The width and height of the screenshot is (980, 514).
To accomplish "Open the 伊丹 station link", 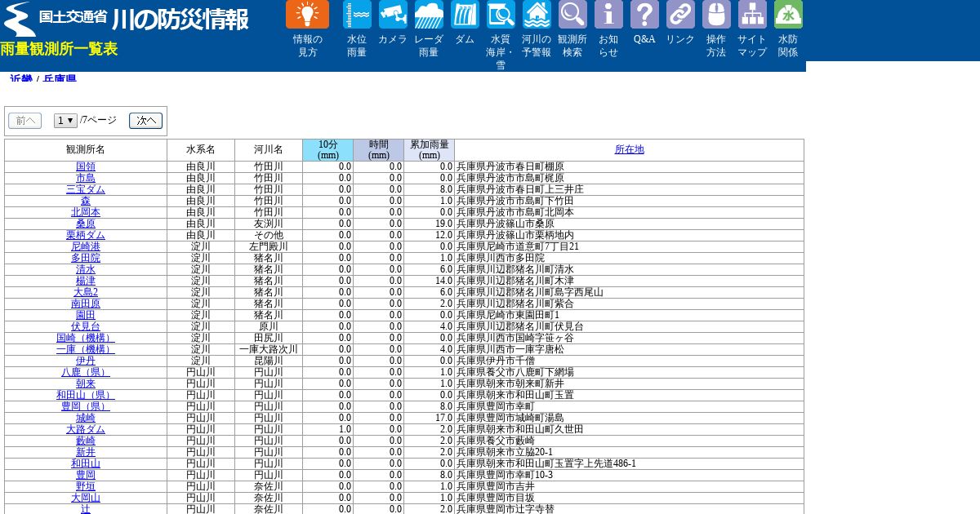I will click(x=86, y=361).
